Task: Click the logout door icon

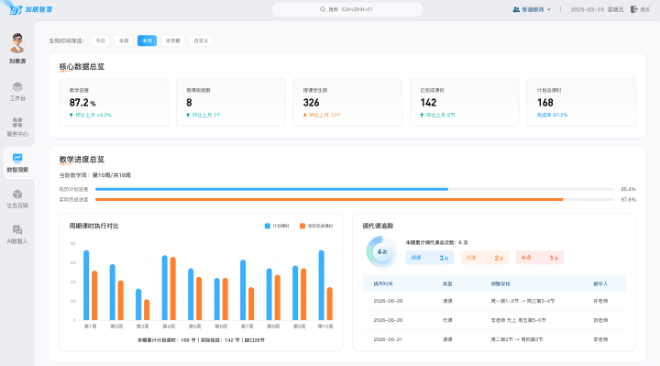Action: (633, 9)
